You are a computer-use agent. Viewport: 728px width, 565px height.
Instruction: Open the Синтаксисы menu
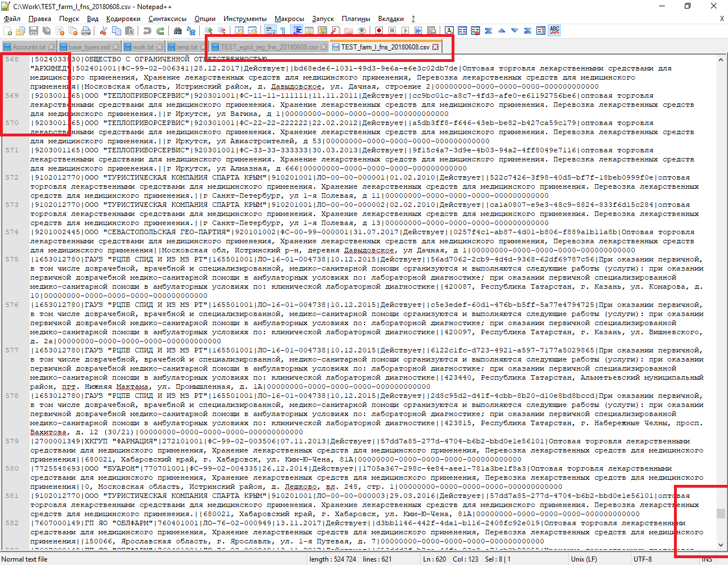[168, 19]
